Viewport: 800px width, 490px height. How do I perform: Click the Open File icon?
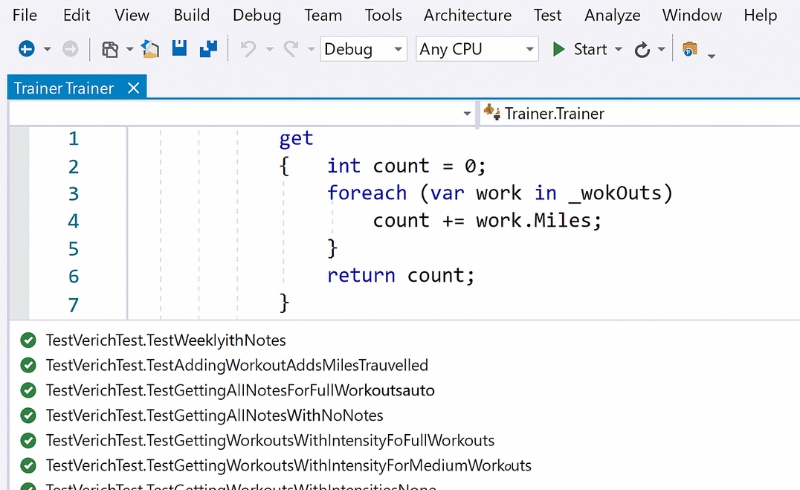tap(150, 49)
